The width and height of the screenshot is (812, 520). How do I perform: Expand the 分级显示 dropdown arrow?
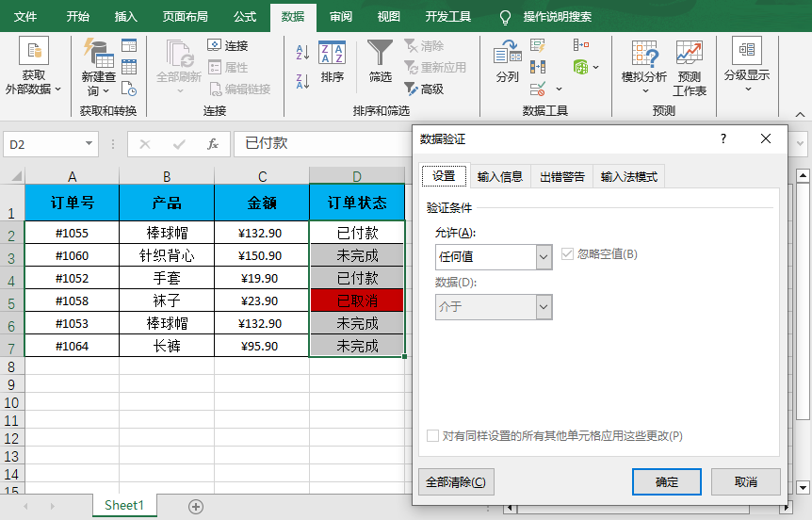tap(748, 89)
